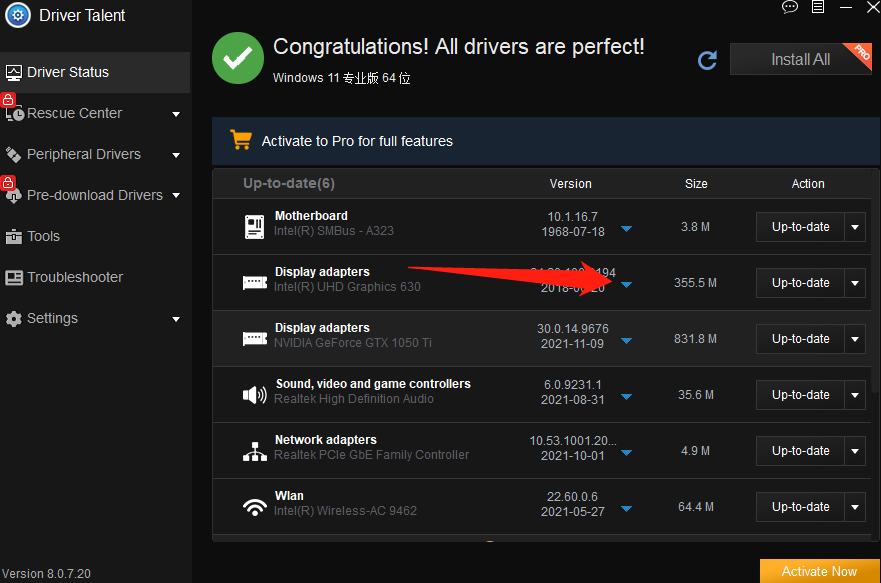
Task: Open Troubleshooter in the sidebar
Action: click(95, 277)
